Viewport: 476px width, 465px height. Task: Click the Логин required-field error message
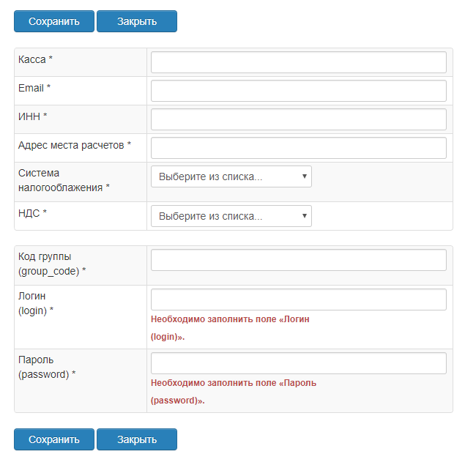point(234,328)
